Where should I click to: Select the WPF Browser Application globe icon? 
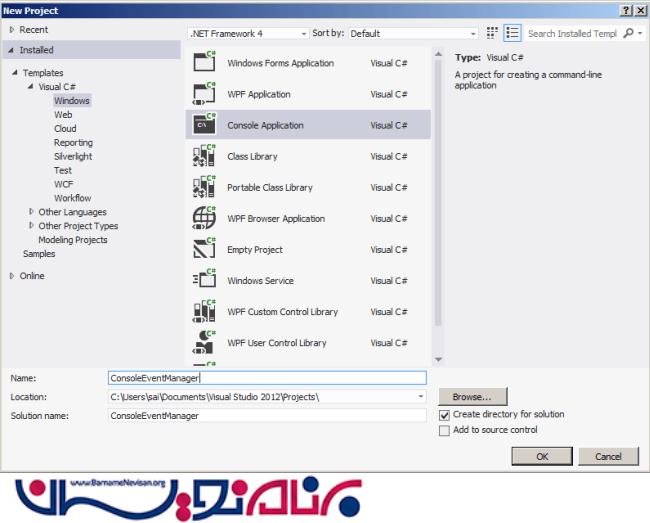point(204,218)
